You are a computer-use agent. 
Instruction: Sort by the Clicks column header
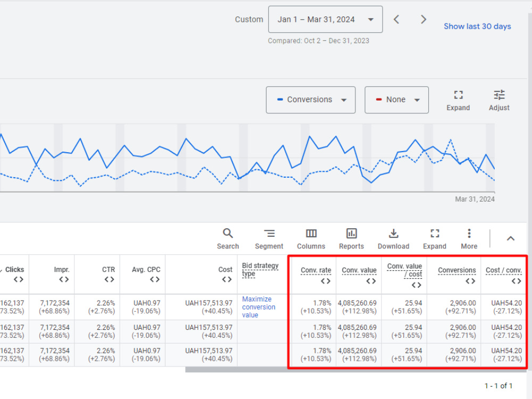pos(14,269)
